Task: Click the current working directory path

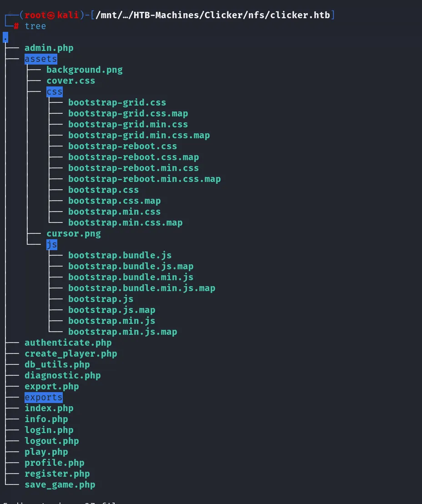Action: (213, 15)
